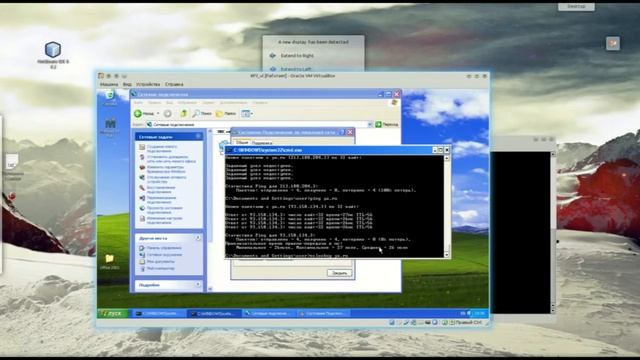Viewport: 640px width, 360px height.
Task: Expand the address bar dropdown arrow
Action: point(370,124)
